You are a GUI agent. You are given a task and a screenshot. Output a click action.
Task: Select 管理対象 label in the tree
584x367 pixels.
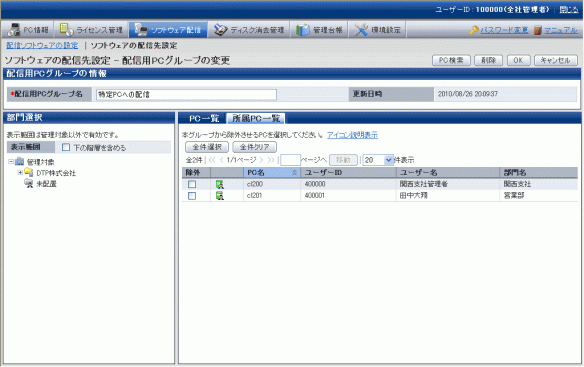point(40,162)
